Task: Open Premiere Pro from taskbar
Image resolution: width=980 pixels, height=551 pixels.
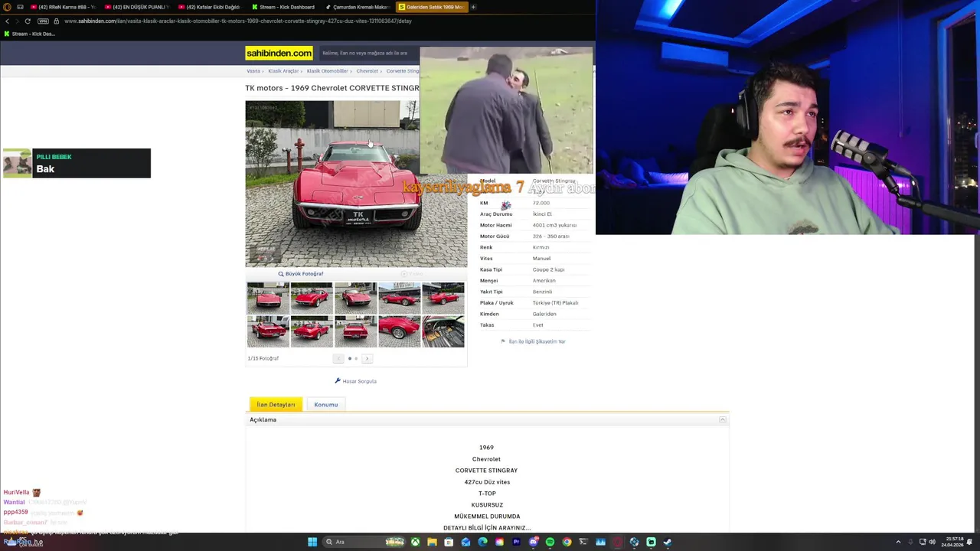Action: pyautogui.click(x=516, y=542)
